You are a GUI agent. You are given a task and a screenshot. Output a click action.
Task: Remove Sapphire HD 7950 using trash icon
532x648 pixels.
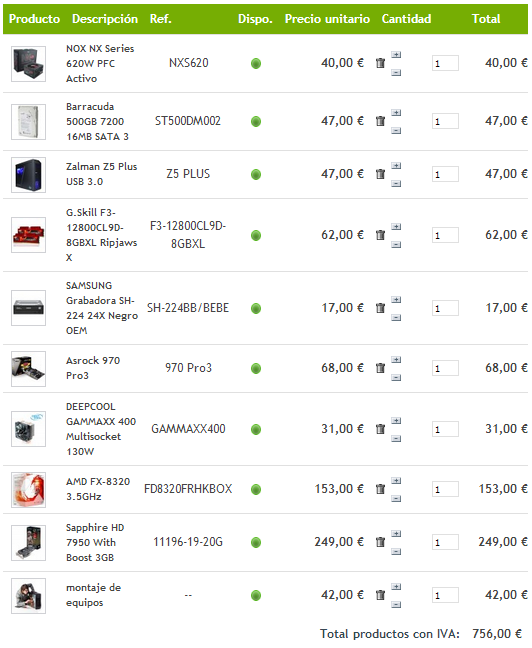point(380,542)
